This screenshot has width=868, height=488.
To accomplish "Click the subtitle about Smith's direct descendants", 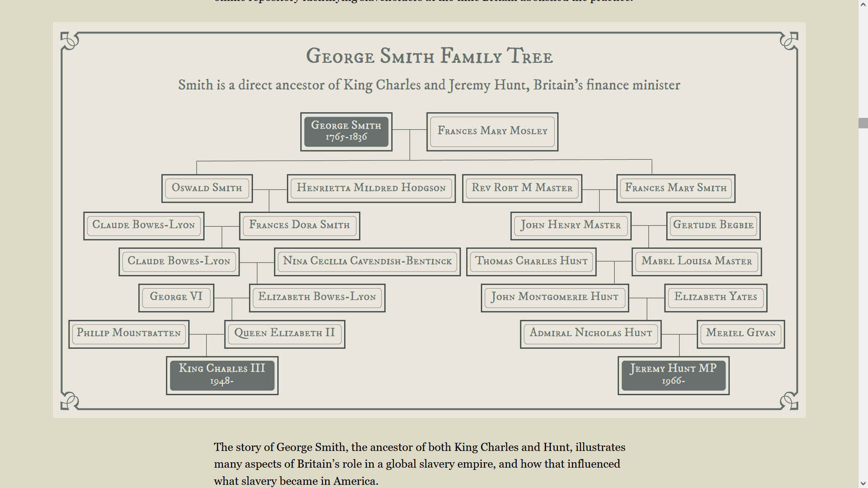I will coord(429,85).
